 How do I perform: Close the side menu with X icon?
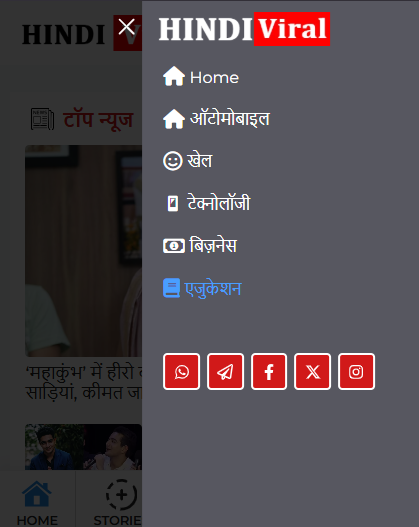pos(127,27)
